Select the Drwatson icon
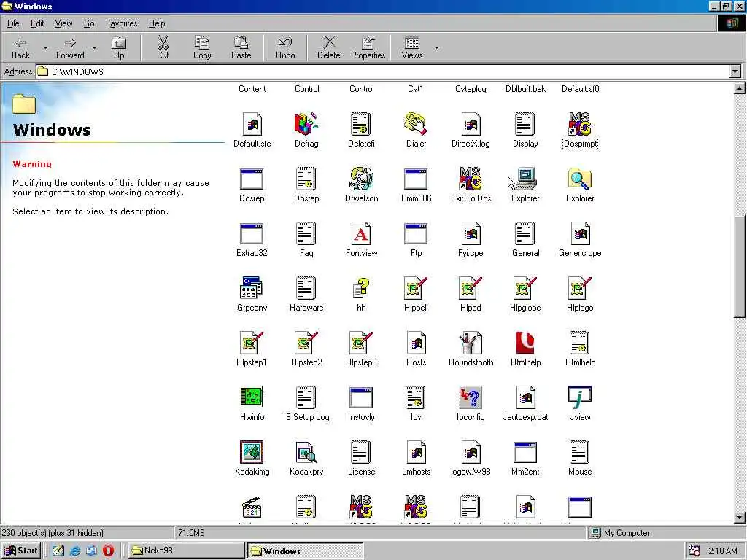747x560 pixels. (x=361, y=179)
